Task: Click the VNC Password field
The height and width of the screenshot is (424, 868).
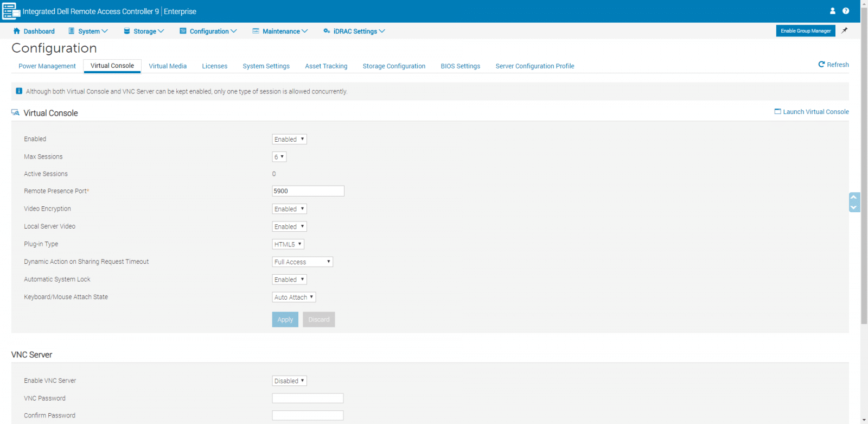Action: (x=308, y=398)
